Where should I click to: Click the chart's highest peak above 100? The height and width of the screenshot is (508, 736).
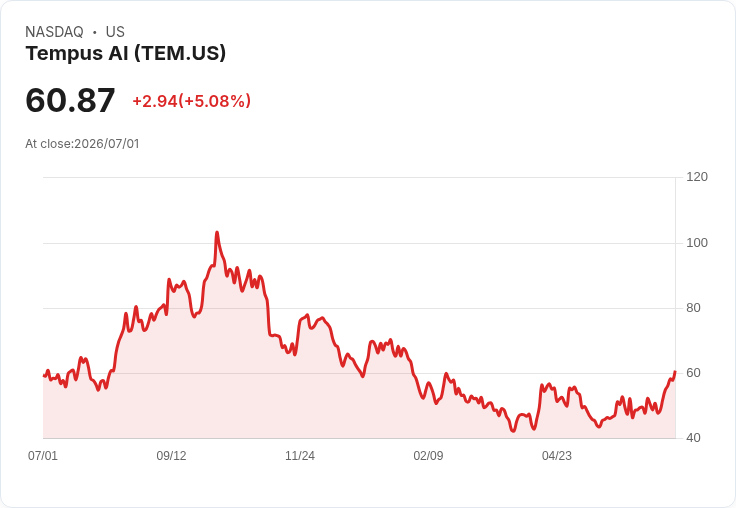pos(217,232)
